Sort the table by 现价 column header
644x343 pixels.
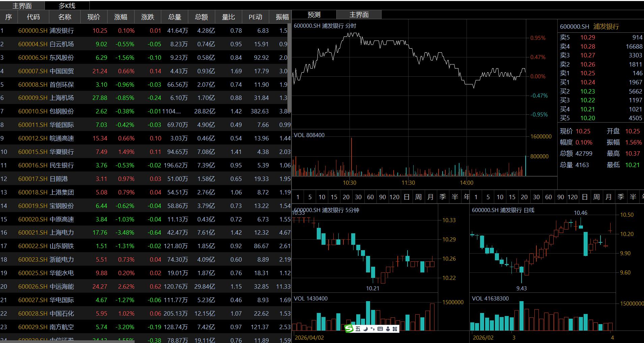click(x=93, y=17)
